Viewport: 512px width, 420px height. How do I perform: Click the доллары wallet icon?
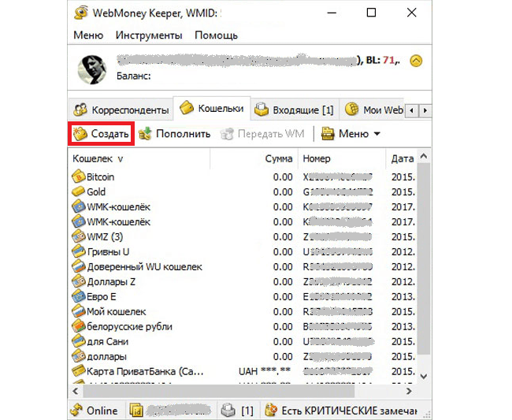(78, 357)
